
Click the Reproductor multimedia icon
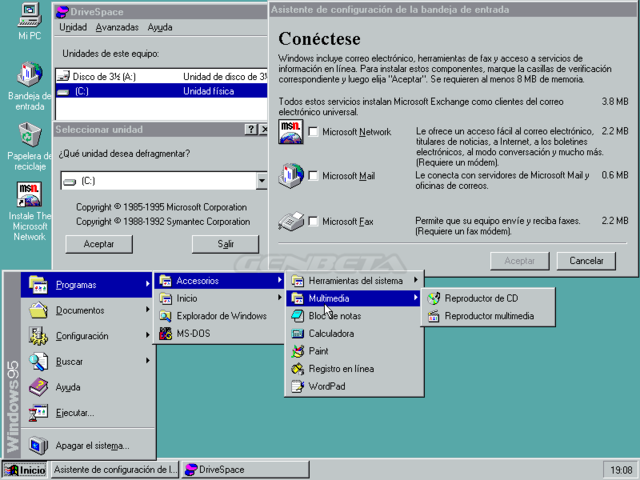[433, 316]
